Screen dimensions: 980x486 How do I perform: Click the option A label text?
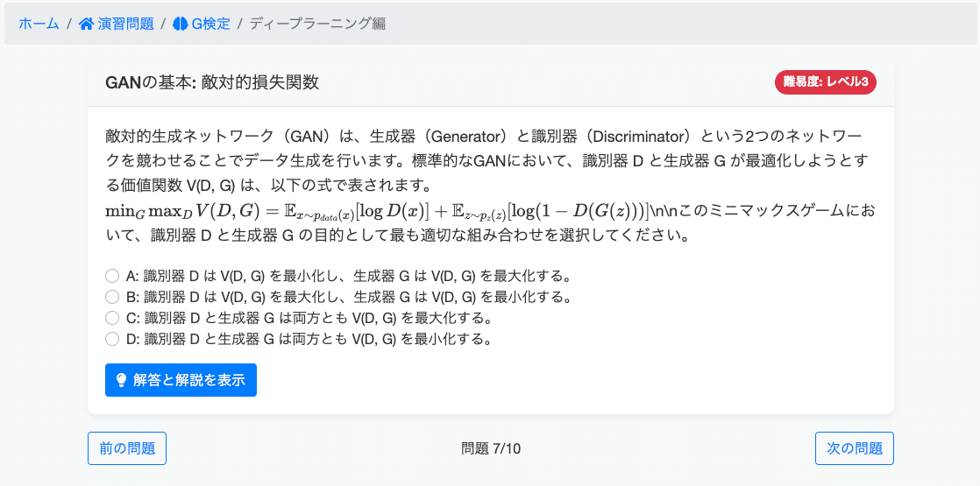pyautogui.click(x=349, y=276)
